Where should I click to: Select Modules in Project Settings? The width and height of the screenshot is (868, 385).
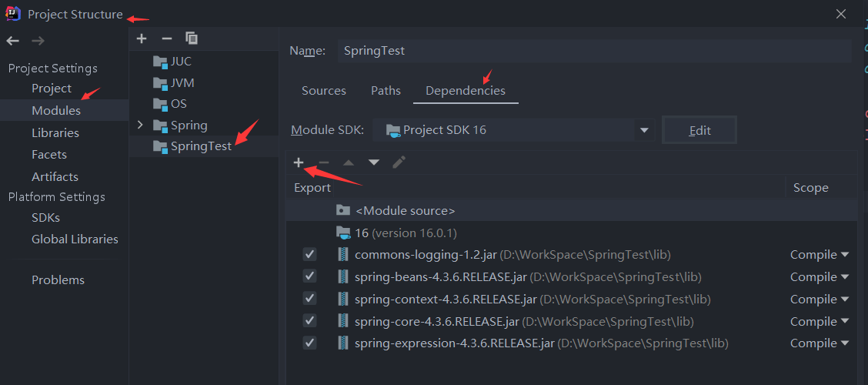56,111
